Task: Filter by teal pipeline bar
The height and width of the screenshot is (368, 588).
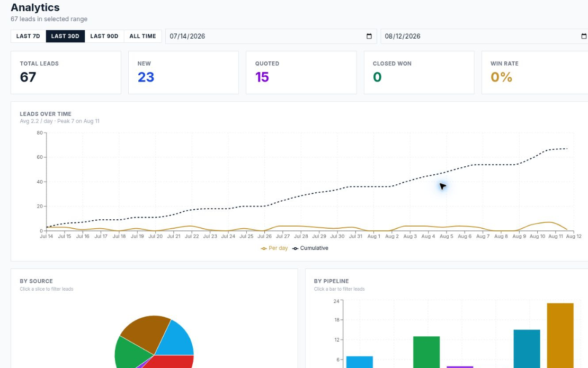Action: tap(527, 349)
